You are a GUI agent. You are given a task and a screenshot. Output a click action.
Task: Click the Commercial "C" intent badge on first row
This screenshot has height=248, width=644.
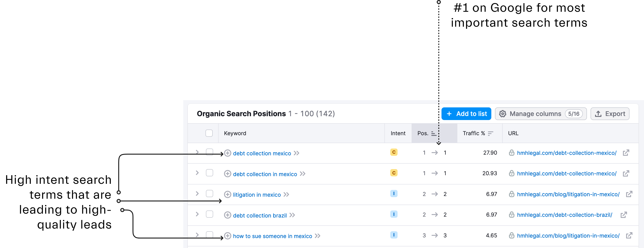click(394, 152)
